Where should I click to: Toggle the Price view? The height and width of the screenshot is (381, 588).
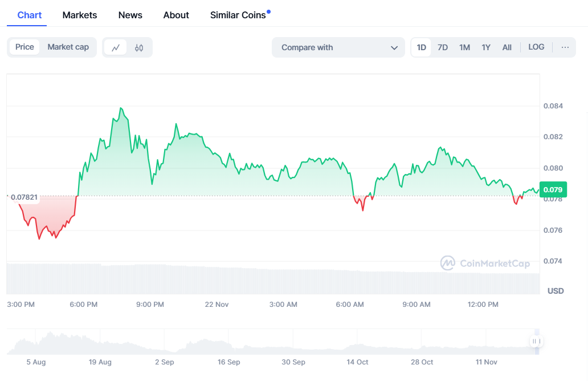coord(24,47)
